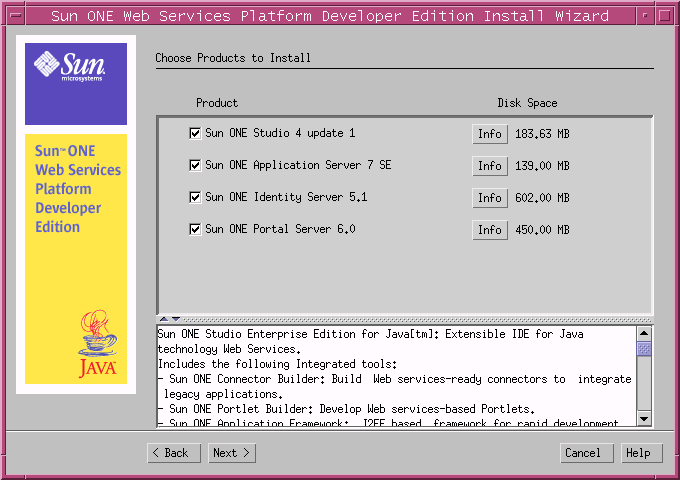This screenshot has height=480, width=680.
Task: Open the window menu button in title bar
Action: click(16, 16)
